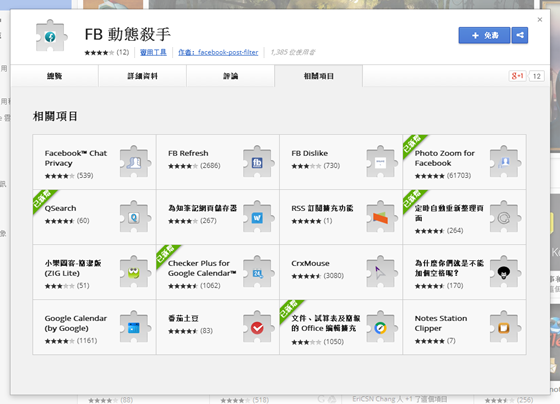
Task: Click the 為知筆記網頁儲存器 title
Action: (202, 208)
